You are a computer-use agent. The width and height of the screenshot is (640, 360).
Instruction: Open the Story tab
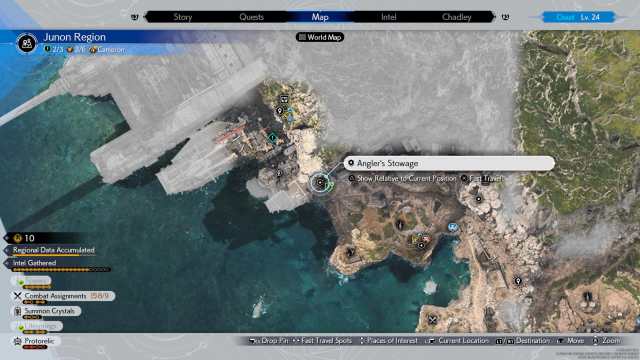182,17
